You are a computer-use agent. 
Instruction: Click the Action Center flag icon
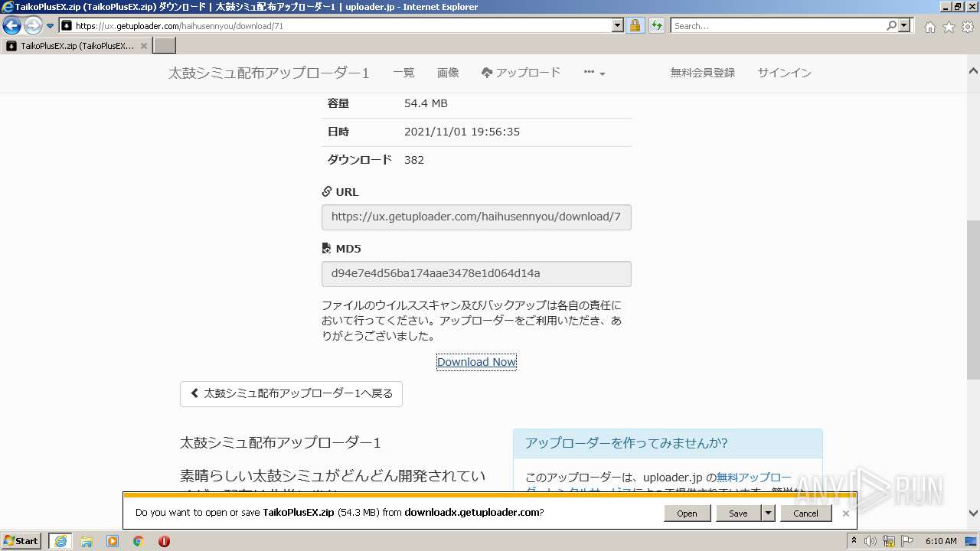point(908,541)
